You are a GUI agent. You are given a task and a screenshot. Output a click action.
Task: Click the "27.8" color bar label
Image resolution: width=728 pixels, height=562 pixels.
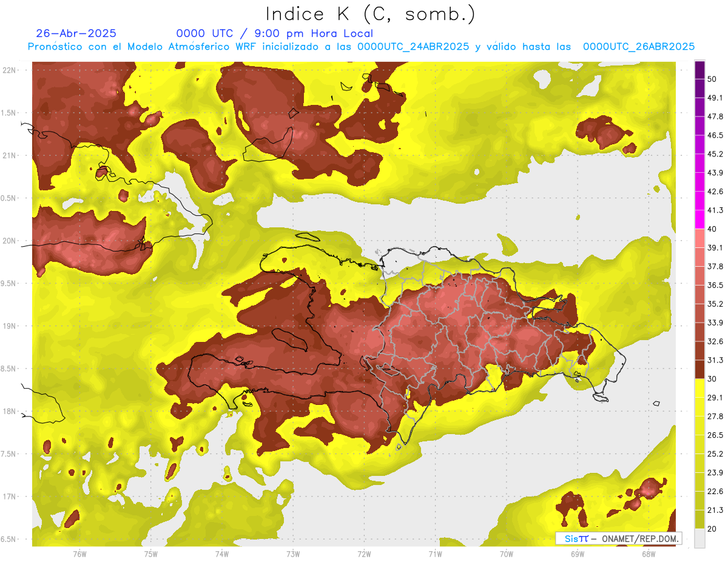point(715,416)
